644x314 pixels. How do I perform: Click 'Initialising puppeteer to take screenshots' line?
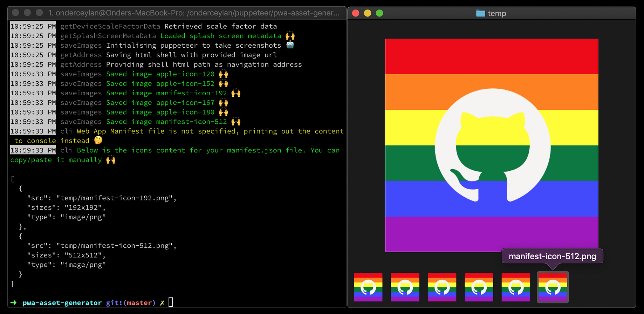pos(193,46)
